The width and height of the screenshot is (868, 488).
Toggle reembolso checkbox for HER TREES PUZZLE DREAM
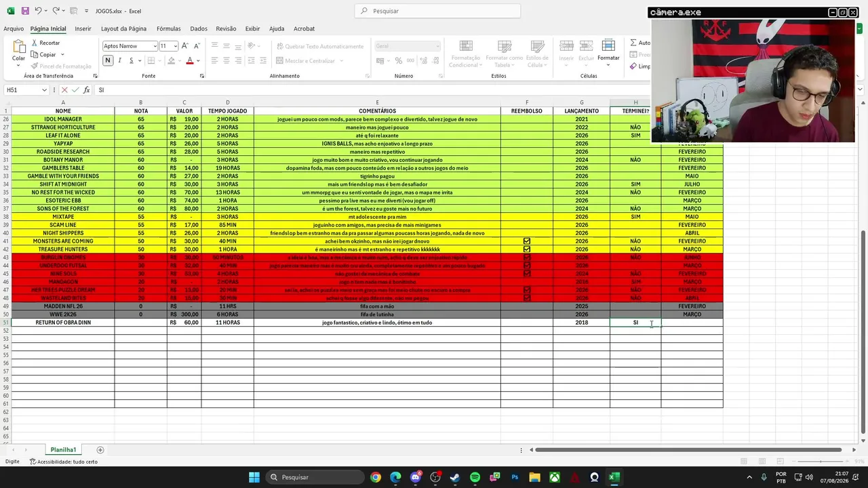(x=527, y=290)
